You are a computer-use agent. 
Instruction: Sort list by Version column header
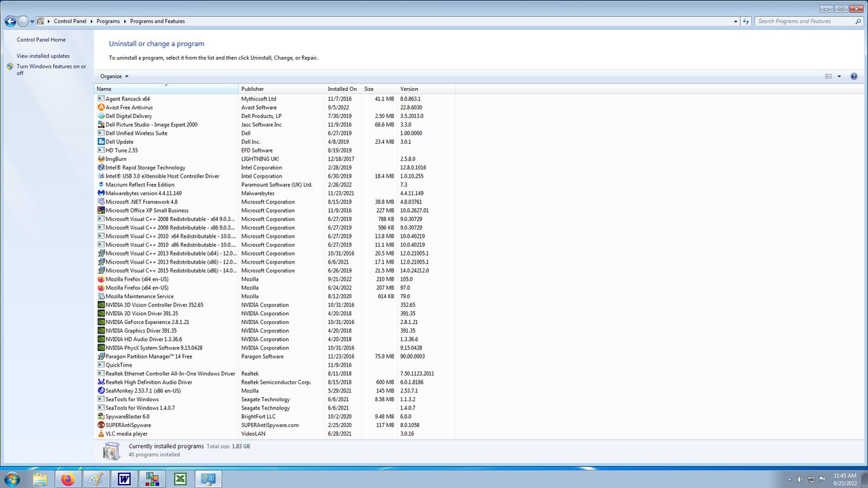pyautogui.click(x=427, y=89)
